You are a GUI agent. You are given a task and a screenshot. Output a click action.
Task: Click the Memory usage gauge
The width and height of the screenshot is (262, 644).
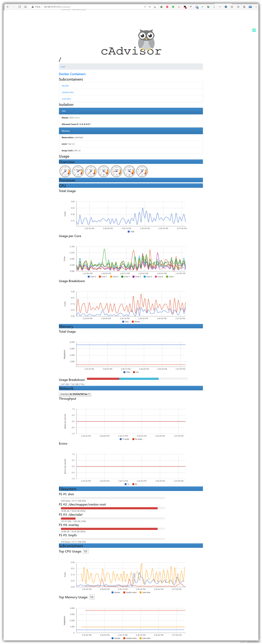point(78,171)
